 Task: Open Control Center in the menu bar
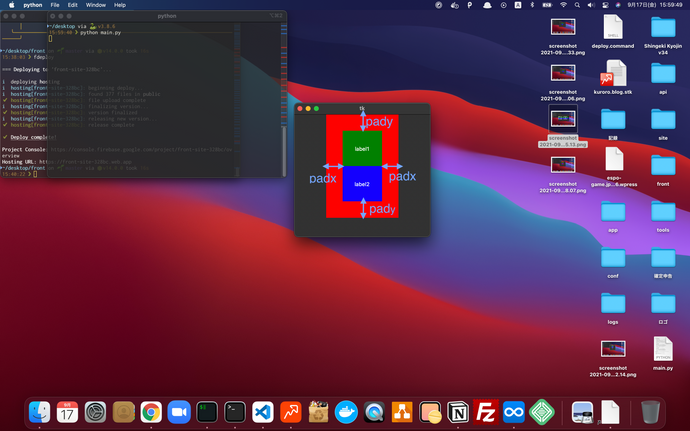606,5
